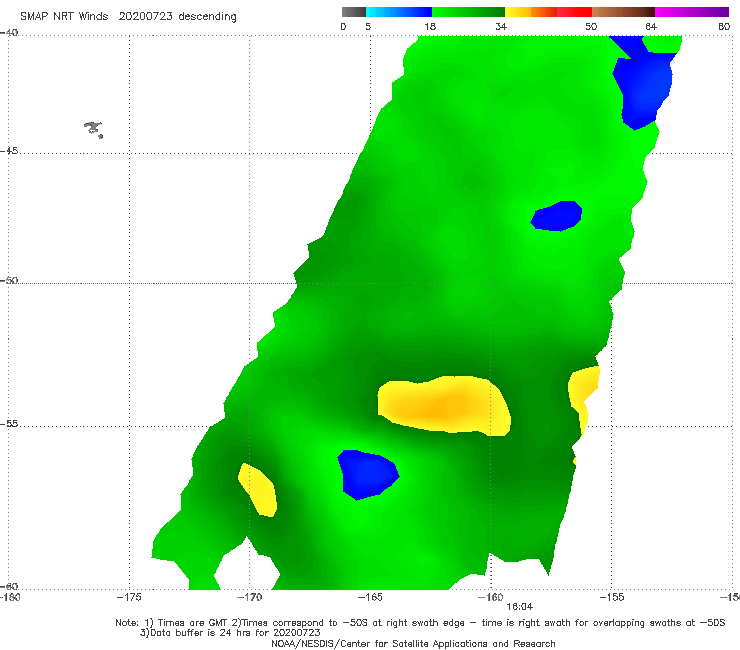Click the word 'descending' in the title
740x650 pixels.
point(207,17)
